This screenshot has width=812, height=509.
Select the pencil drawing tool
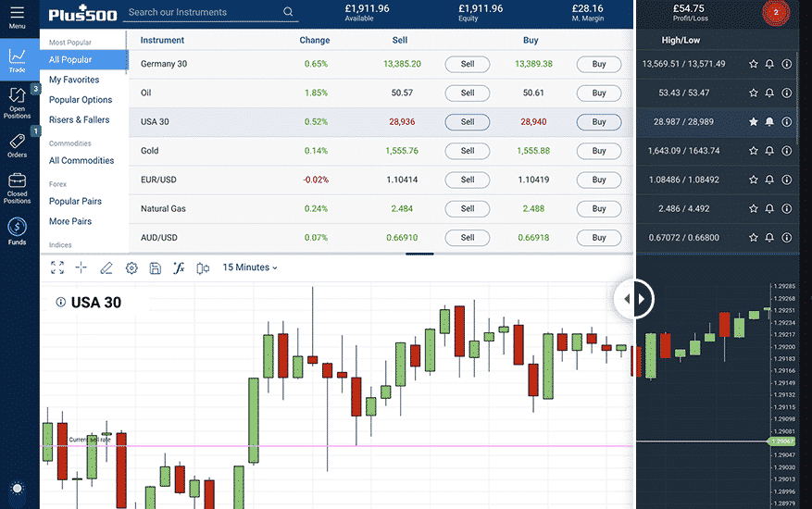coord(106,267)
